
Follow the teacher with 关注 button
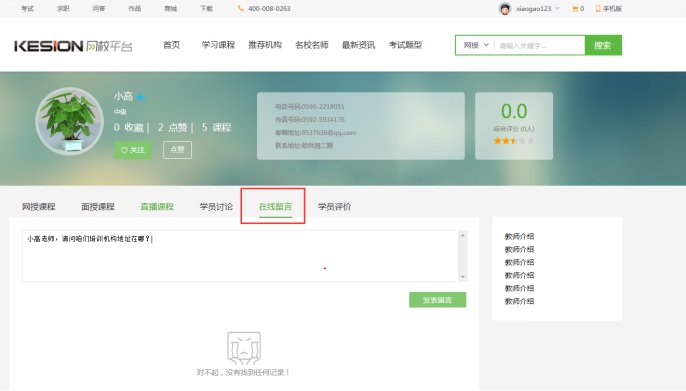pyautogui.click(x=133, y=150)
